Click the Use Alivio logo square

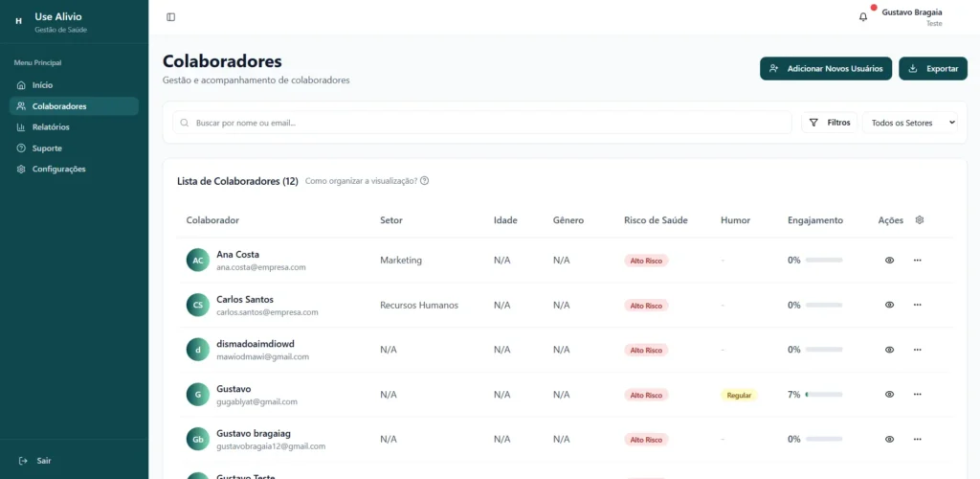19,21
